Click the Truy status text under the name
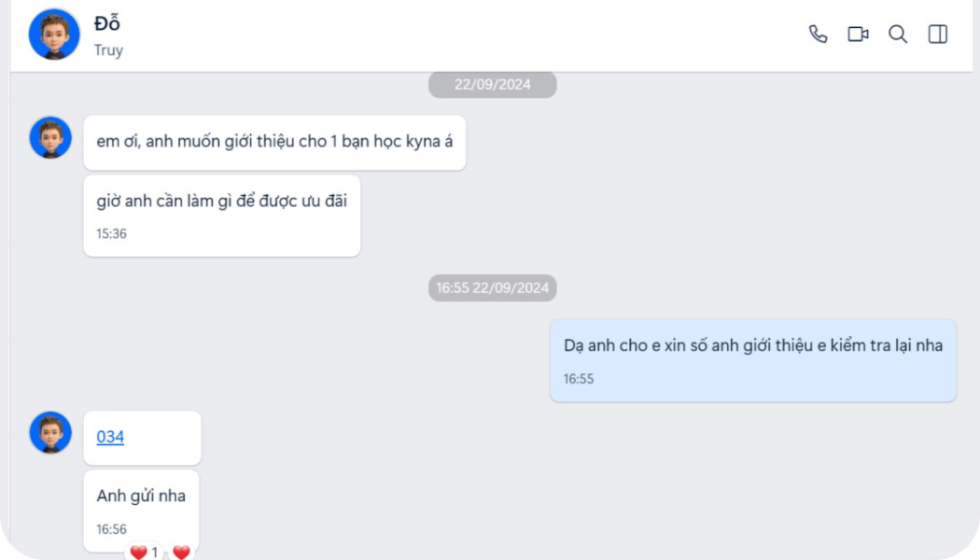 coord(108,49)
